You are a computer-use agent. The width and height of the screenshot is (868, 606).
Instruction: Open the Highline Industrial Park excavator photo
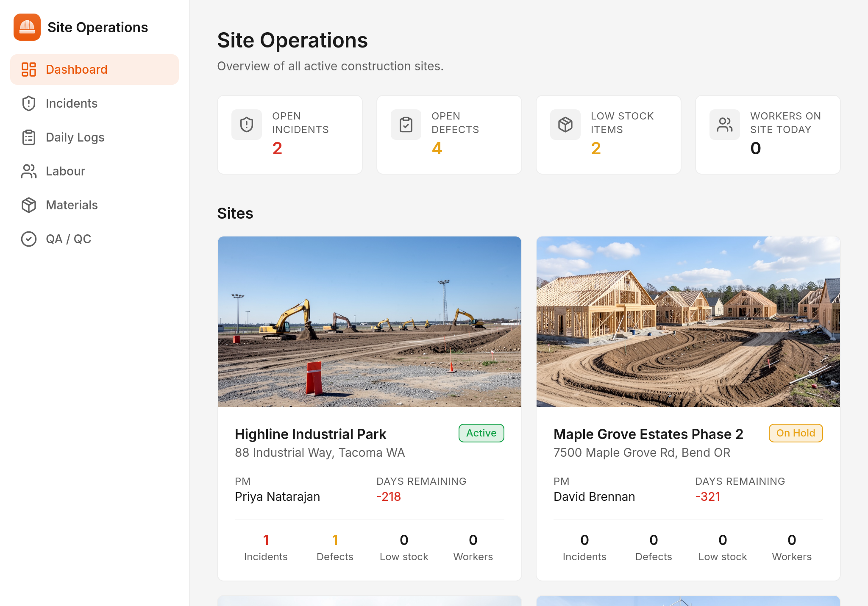pyautogui.click(x=370, y=322)
